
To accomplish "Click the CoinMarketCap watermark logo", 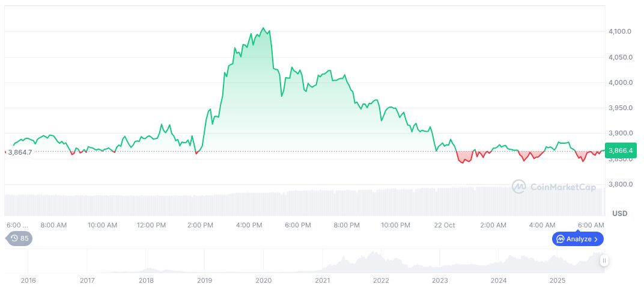I will (x=554, y=187).
